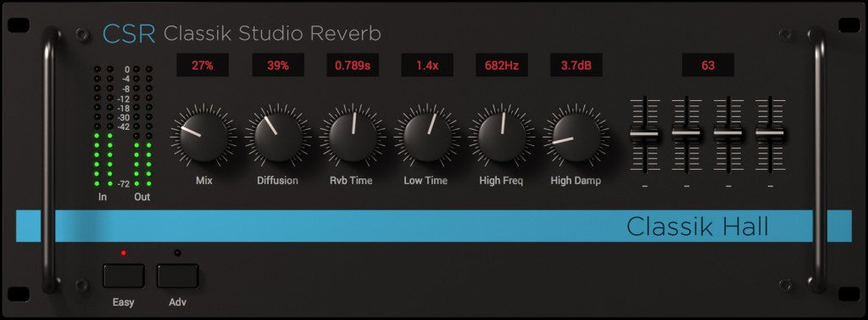Click the In level meter
Viewport: 868px width, 320px height.
point(103,126)
